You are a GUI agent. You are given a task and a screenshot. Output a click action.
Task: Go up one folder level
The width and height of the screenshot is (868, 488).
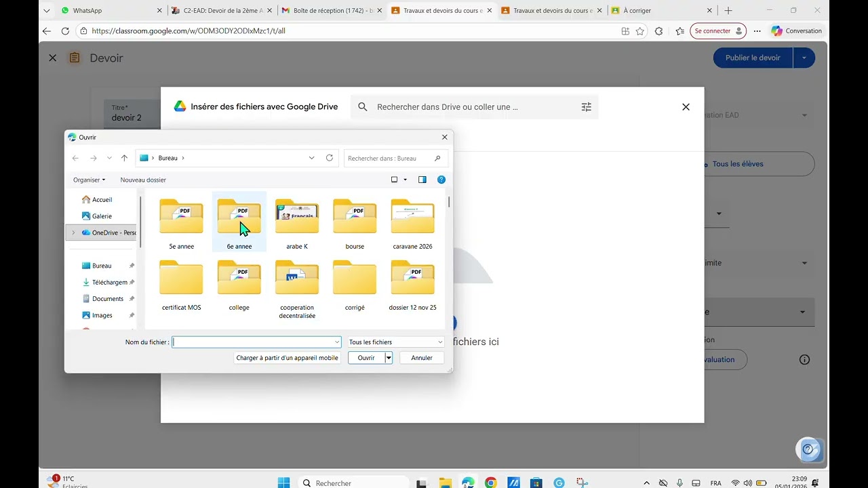(x=124, y=158)
